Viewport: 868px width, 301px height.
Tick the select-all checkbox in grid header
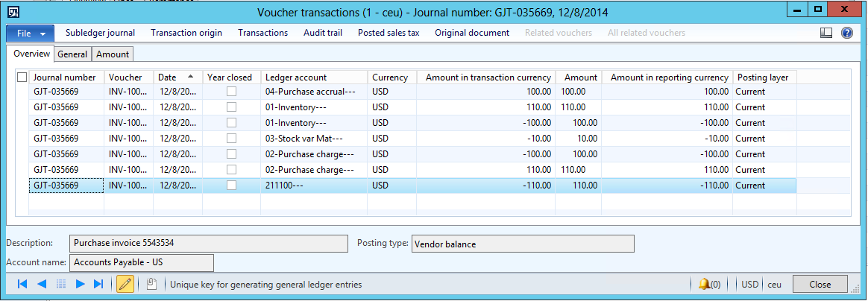click(x=22, y=77)
